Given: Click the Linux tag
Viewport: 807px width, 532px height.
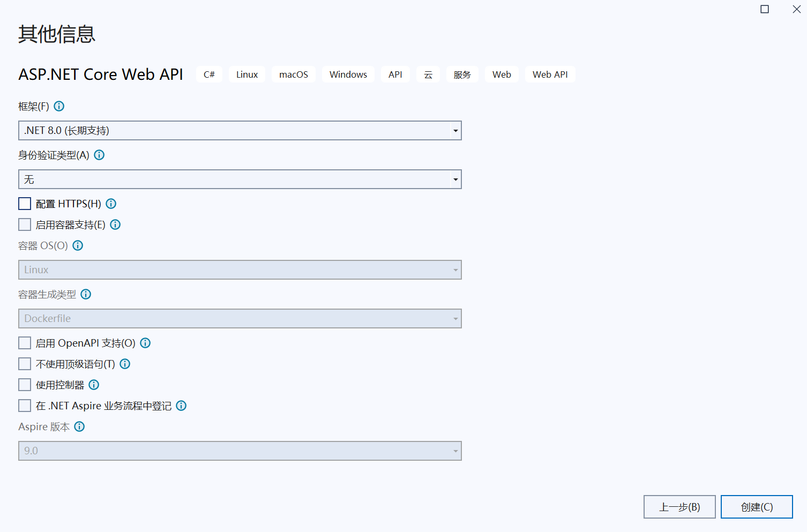Looking at the screenshot, I should coord(247,74).
